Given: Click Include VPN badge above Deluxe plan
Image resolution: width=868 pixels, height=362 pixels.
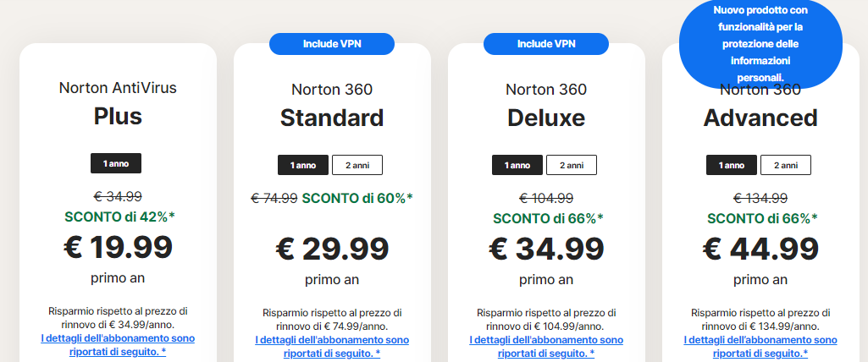Looking at the screenshot, I should click(546, 43).
